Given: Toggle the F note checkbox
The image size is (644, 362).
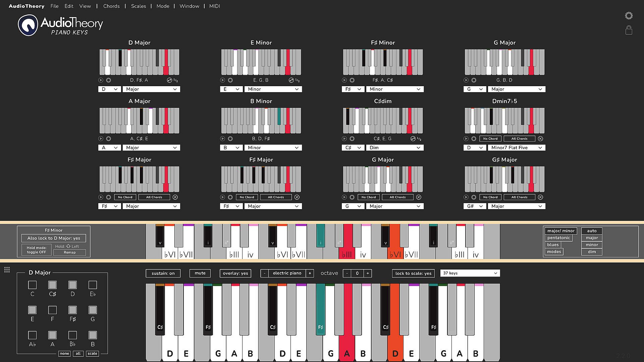Looking at the screenshot, I should click(x=52, y=310).
